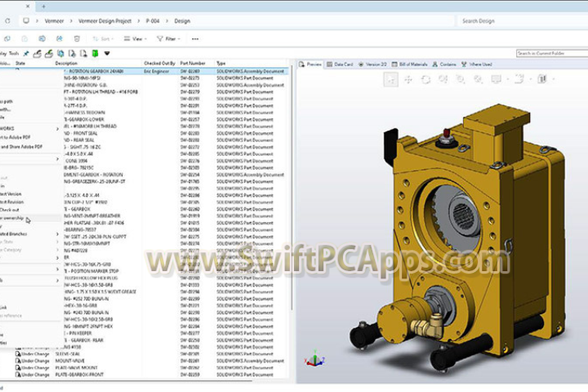Open the View dropdown
Screen dimensions: 588x392
click(x=135, y=38)
